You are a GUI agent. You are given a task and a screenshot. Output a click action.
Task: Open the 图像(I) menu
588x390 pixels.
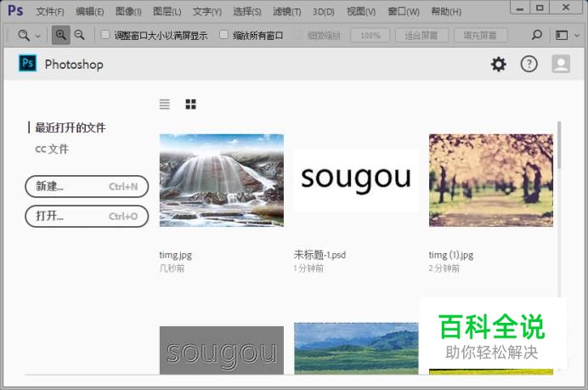pos(128,12)
